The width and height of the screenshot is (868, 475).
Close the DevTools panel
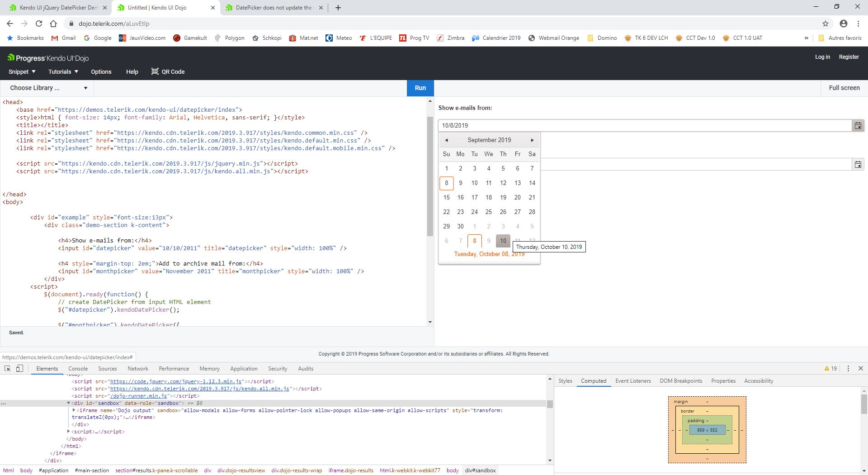tap(861, 369)
